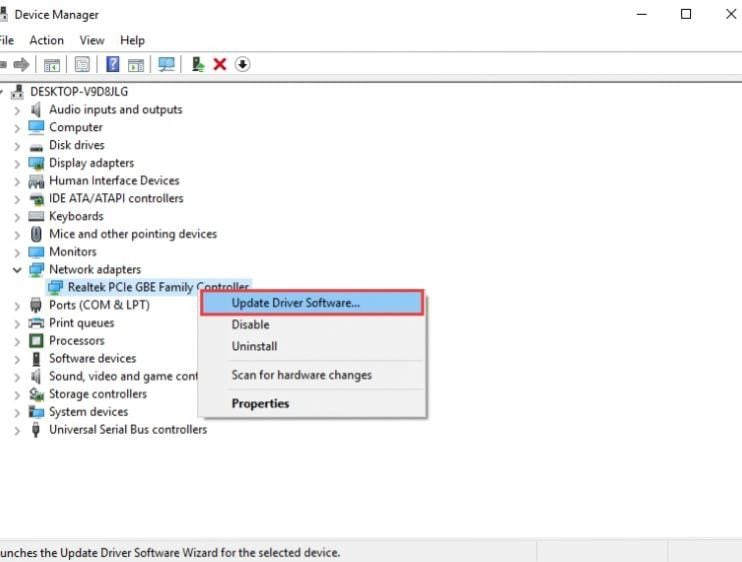The width and height of the screenshot is (742, 562).
Task: Click the red X uninstall toolbar icon
Action: coord(220,64)
